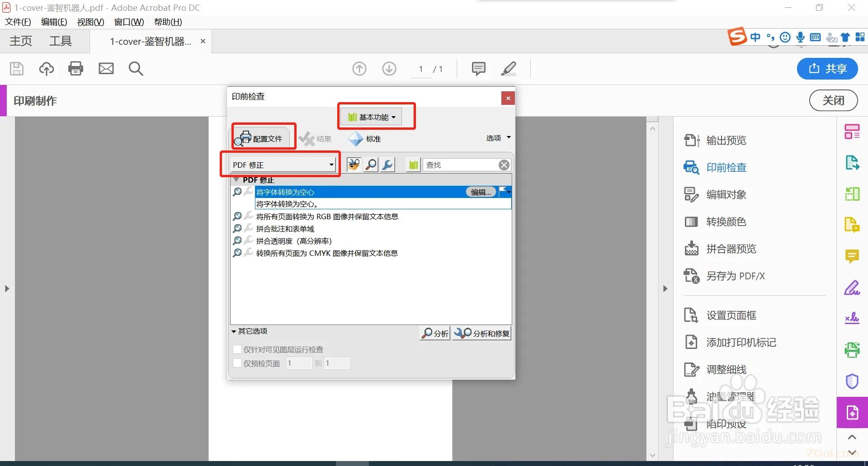Click the green print production sidebar icon
Screen dimensions: 868x466
[x=852, y=350]
